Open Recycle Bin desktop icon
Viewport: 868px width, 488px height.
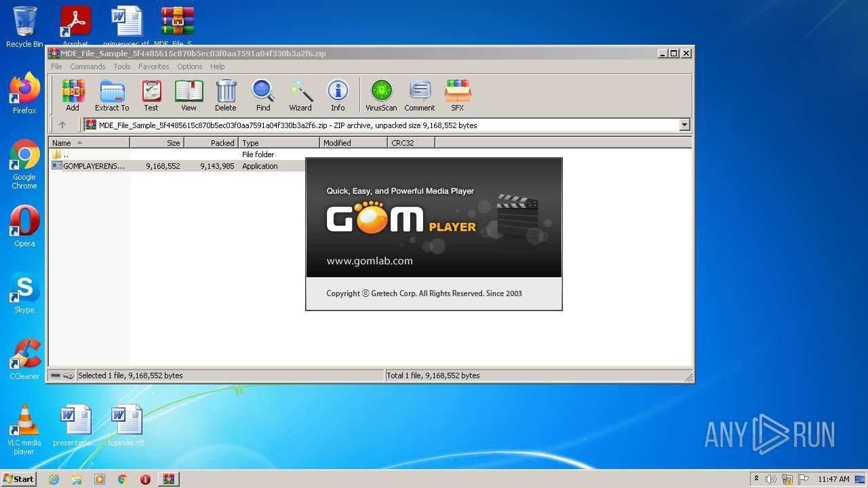click(x=24, y=27)
